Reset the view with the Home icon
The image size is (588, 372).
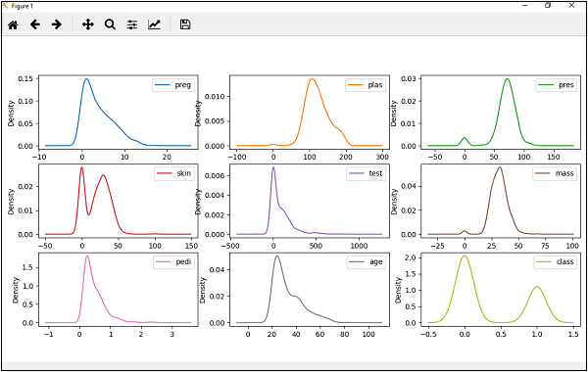(13, 25)
